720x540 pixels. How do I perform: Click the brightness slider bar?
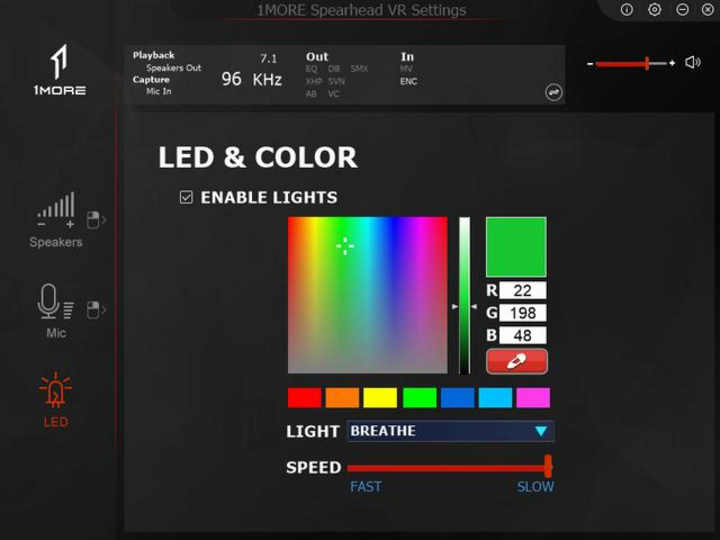(x=465, y=295)
